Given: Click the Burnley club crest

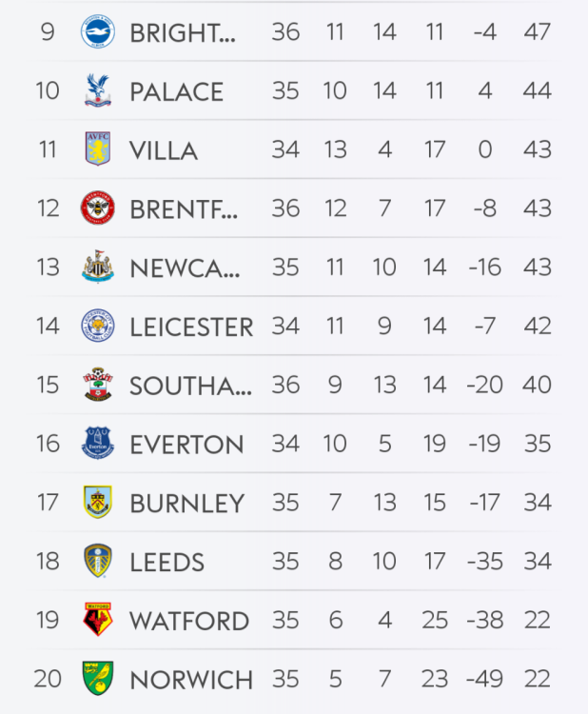Looking at the screenshot, I should pos(97,503).
